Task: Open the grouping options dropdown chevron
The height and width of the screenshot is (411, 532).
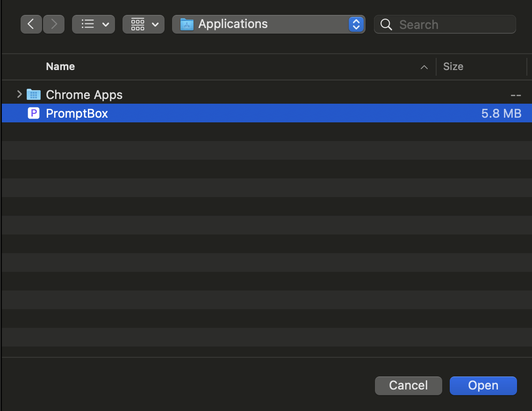Action: 155,25
